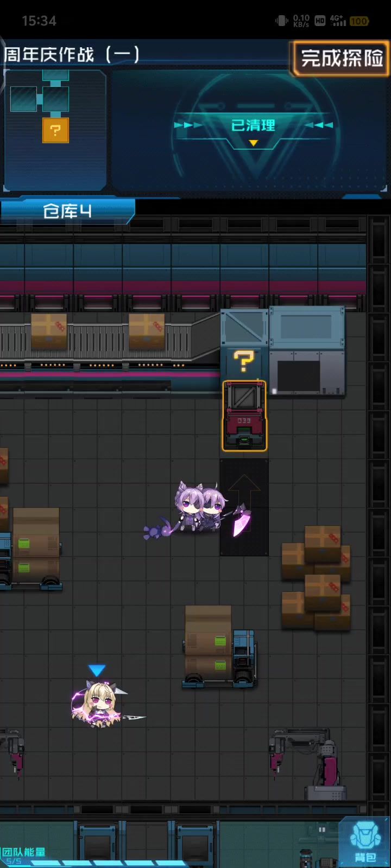The height and width of the screenshot is (868, 391).
Task: Click the 团队能量 energy bar
Action: (x=81, y=860)
